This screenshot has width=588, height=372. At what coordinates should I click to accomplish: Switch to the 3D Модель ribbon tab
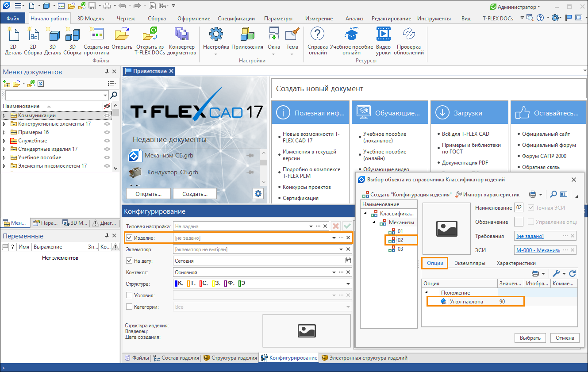(x=91, y=19)
